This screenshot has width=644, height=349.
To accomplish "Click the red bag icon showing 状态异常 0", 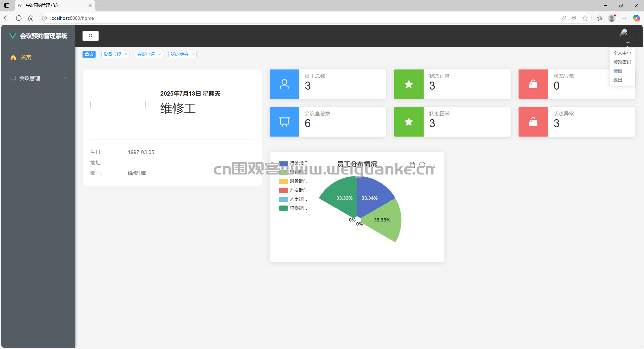I will coord(533,84).
